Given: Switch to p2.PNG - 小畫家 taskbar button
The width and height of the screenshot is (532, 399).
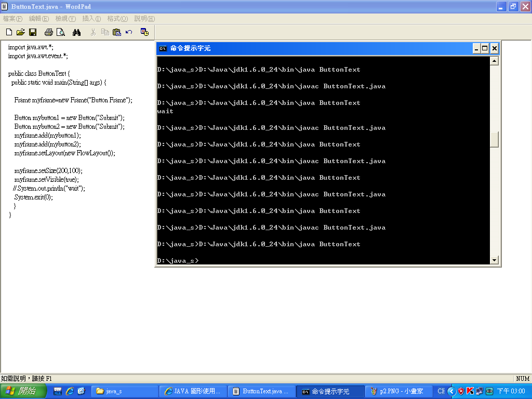Looking at the screenshot, I should pos(398,391).
